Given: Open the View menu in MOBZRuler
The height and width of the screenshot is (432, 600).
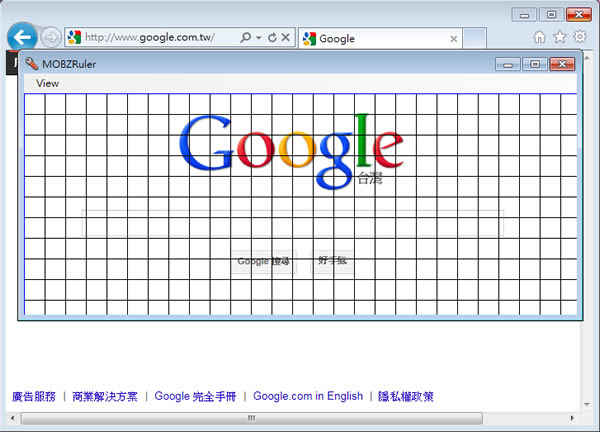Looking at the screenshot, I should tap(47, 83).
